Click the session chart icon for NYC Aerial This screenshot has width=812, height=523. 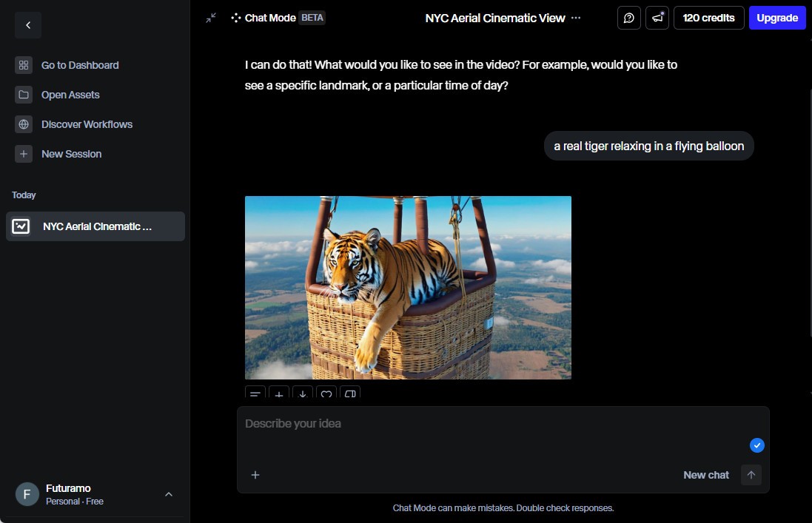[21, 226]
